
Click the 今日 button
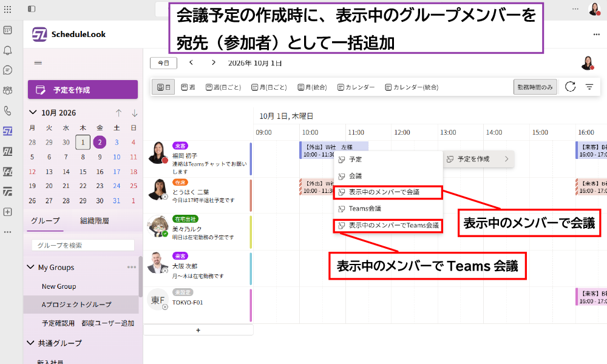pyautogui.click(x=163, y=63)
